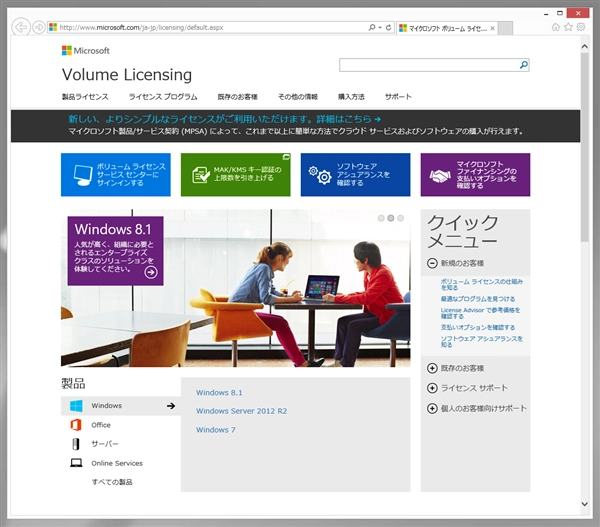
Task: Click the vertical scrollbar thumb
Action: [x=584, y=147]
